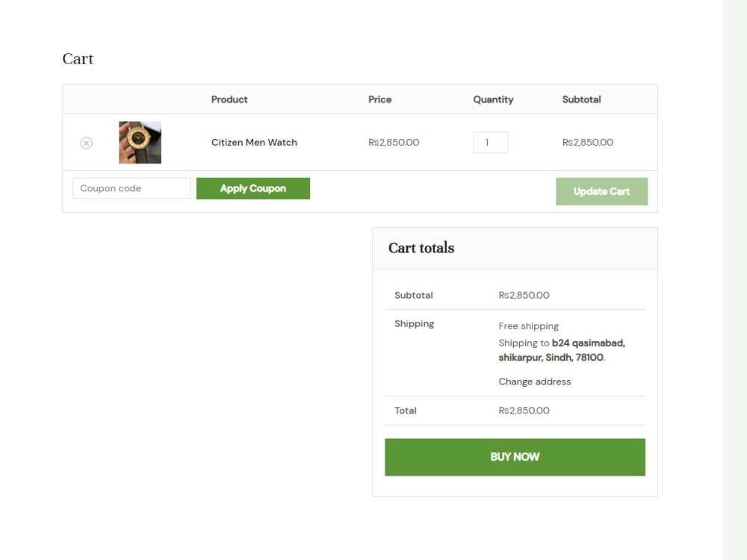Click the Update Cart button
This screenshot has width=747, height=560.
coord(601,191)
